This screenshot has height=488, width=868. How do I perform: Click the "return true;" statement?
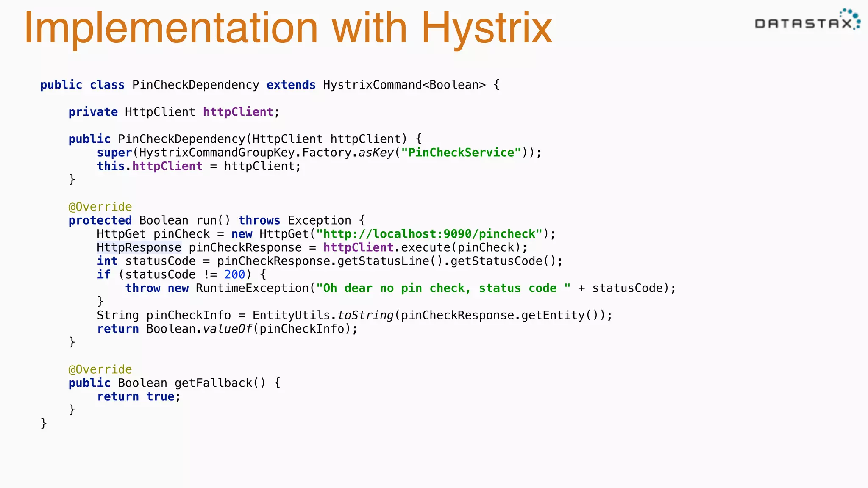tap(139, 397)
